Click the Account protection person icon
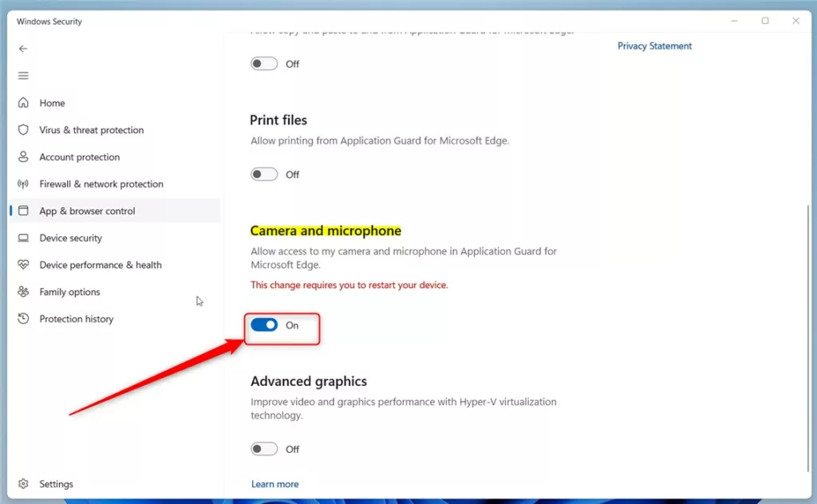Image resolution: width=817 pixels, height=504 pixels. pyautogui.click(x=23, y=157)
